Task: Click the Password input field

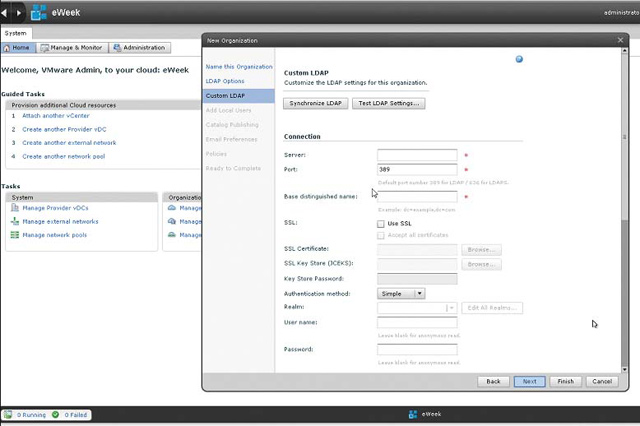Action: [x=417, y=350]
